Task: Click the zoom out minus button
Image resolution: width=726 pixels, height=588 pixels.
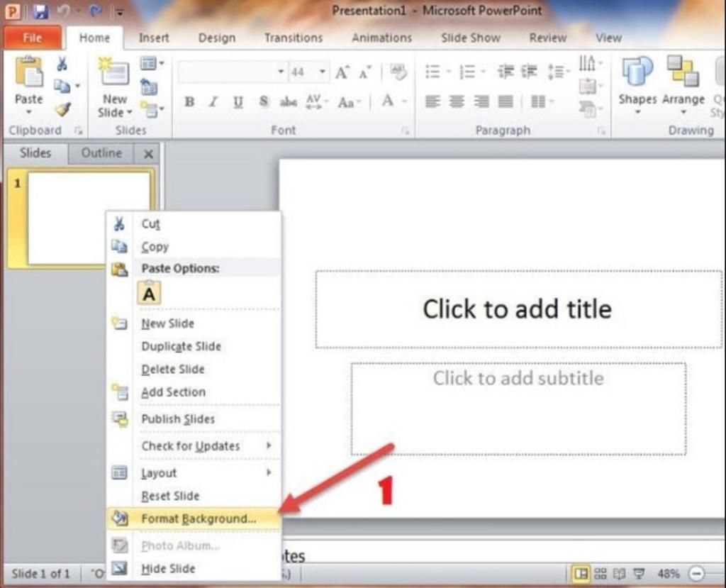Action: pos(697,574)
